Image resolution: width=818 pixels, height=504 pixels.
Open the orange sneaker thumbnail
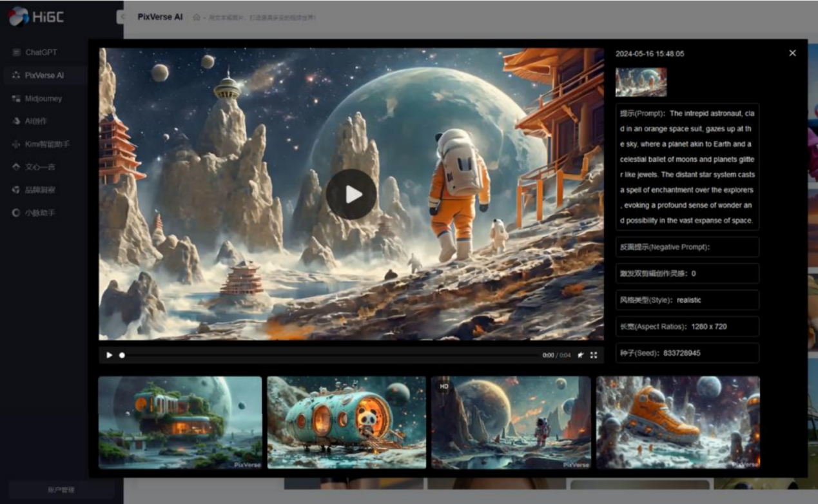click(x=677, y=422)
